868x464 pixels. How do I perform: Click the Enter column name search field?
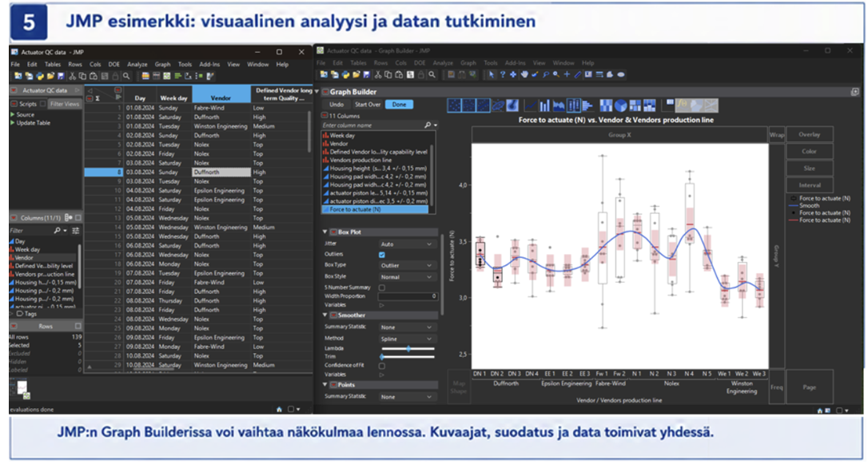[x=372, y=125]
